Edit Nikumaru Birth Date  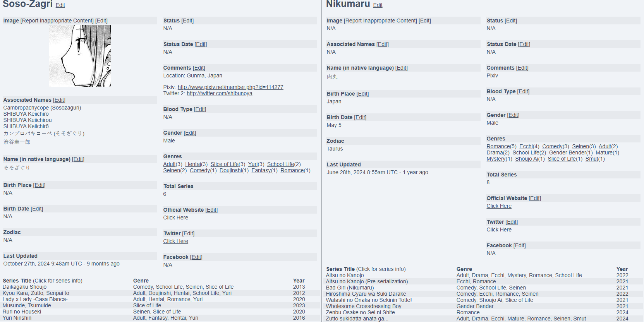point(360,117)
